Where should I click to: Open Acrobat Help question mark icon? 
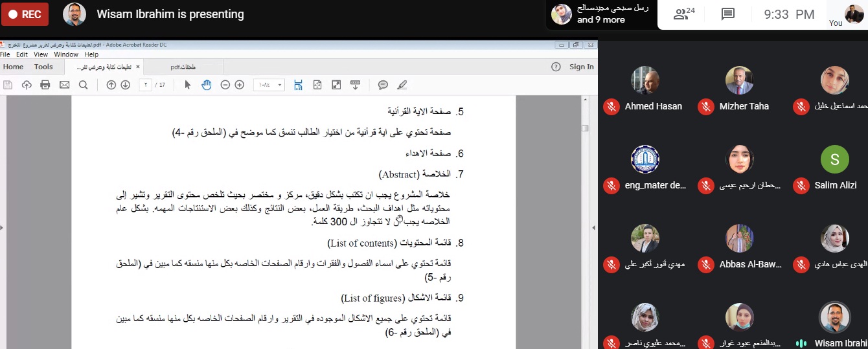click(x=556, y=67)
